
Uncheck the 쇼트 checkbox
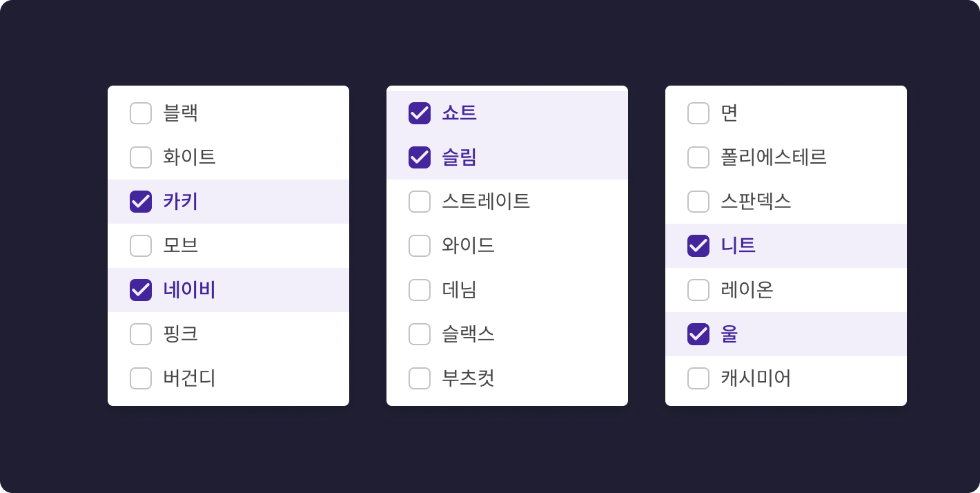420,113
